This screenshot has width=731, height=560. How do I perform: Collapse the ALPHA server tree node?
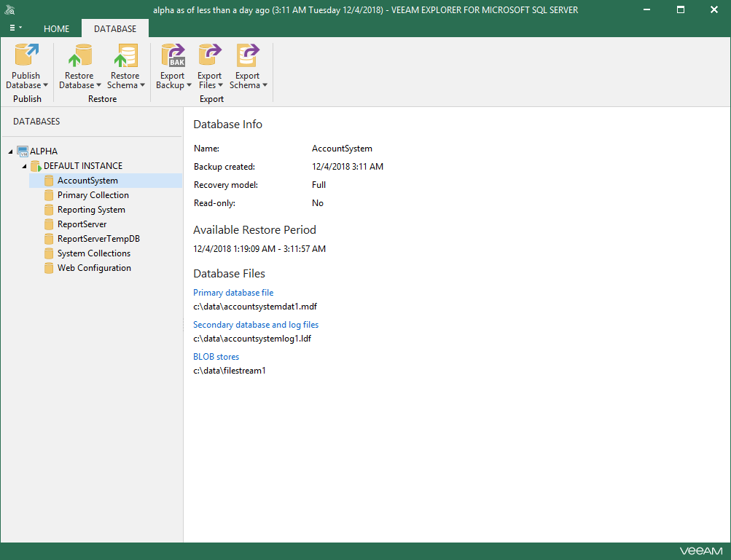[x=10, y=151]
